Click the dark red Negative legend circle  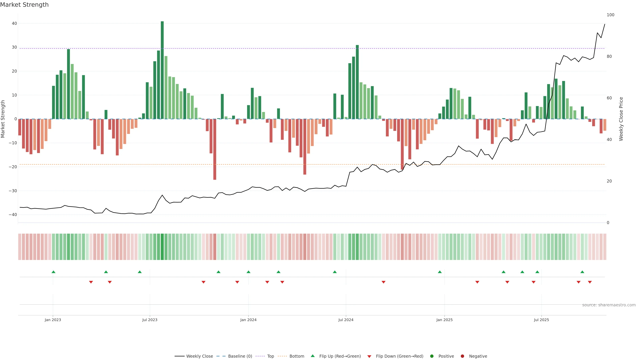(x=462, y=356)
